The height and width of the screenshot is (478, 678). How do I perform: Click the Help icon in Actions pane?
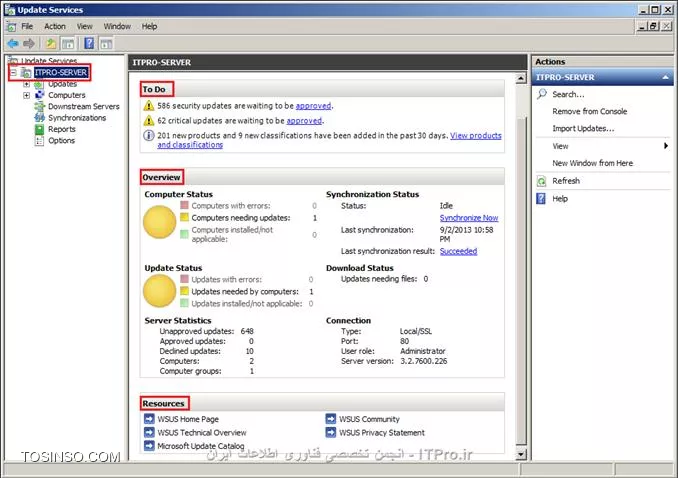point(541,199)
